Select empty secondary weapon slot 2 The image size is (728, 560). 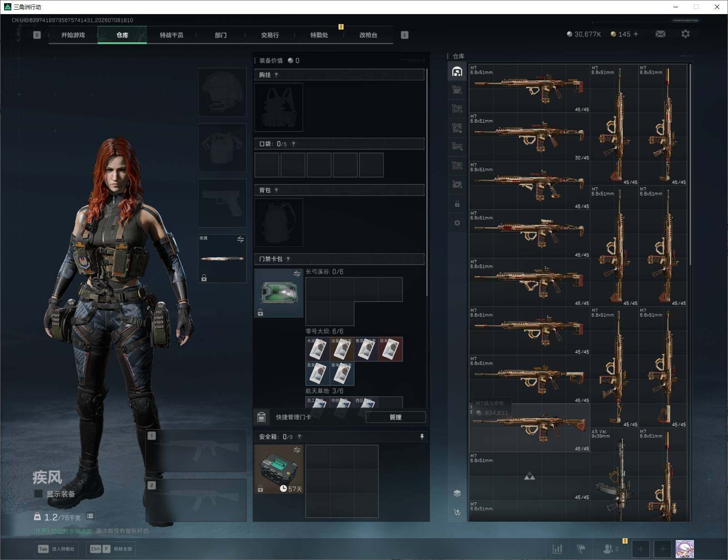pos(196,500)
